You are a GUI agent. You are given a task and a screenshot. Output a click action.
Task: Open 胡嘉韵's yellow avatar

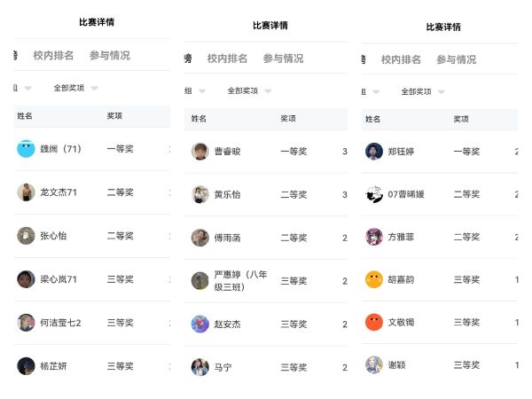pyautogui.click(x=374, y=279)
